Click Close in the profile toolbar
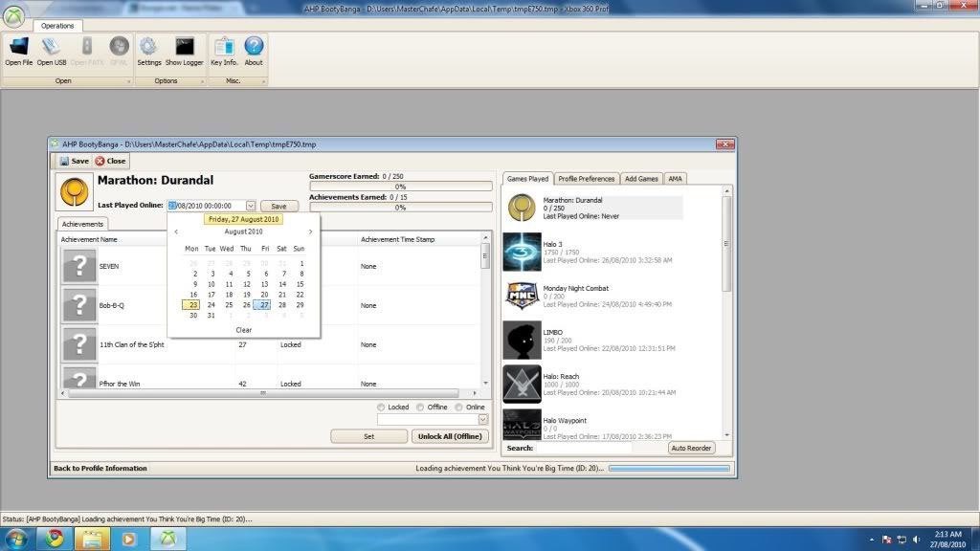Image resolution: width=980 pixels, height=551 pixels. 110,161
